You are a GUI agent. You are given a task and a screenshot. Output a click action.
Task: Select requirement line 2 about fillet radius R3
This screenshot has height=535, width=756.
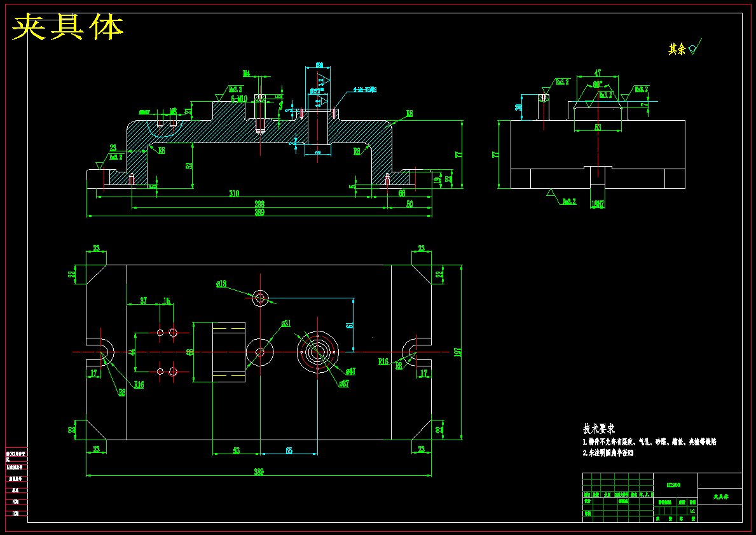tap(607, 454)
